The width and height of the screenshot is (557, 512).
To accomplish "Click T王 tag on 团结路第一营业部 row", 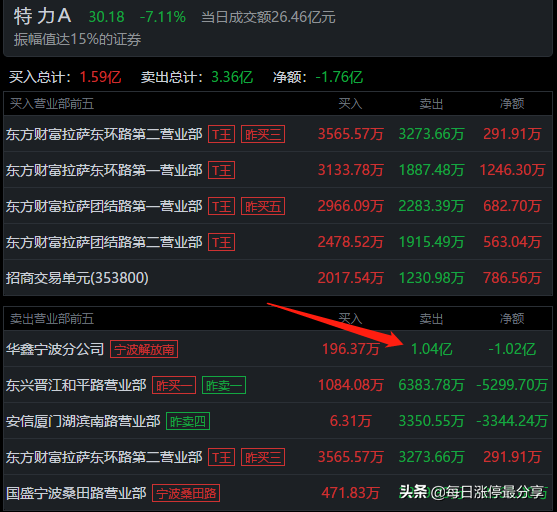I will pyautogui.click(x=221, y=206).
